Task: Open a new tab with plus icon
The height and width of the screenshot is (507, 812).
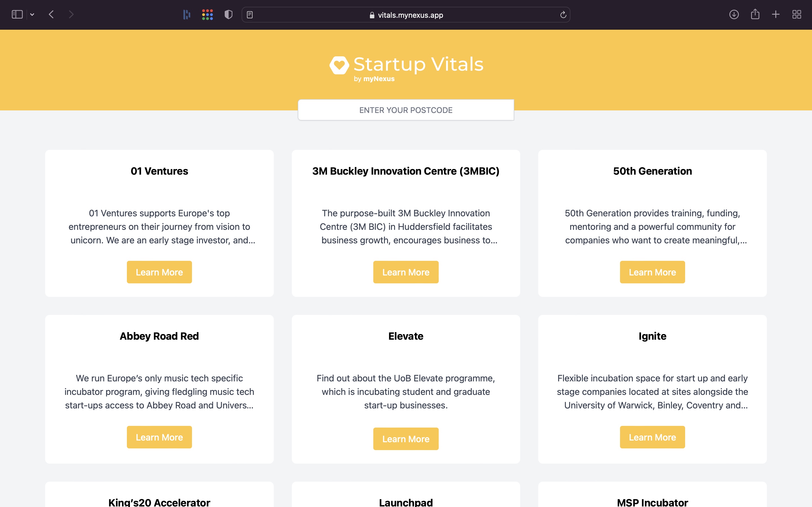Action: pyautogui.click(x=776, y=14)
